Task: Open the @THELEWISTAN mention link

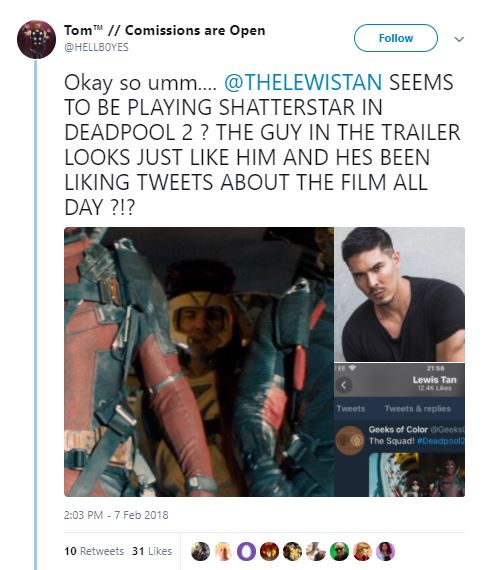Action: [303, 82]
